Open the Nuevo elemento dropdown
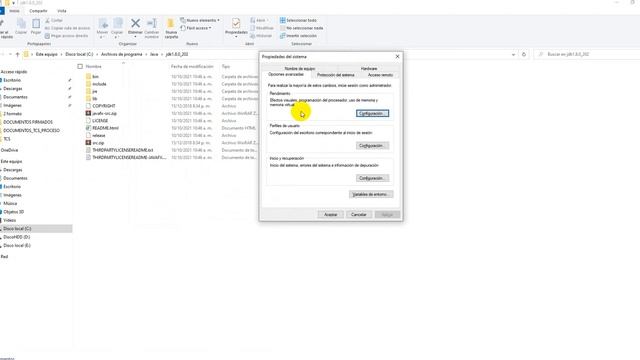 pyautogui.click(x=200, y=20)
